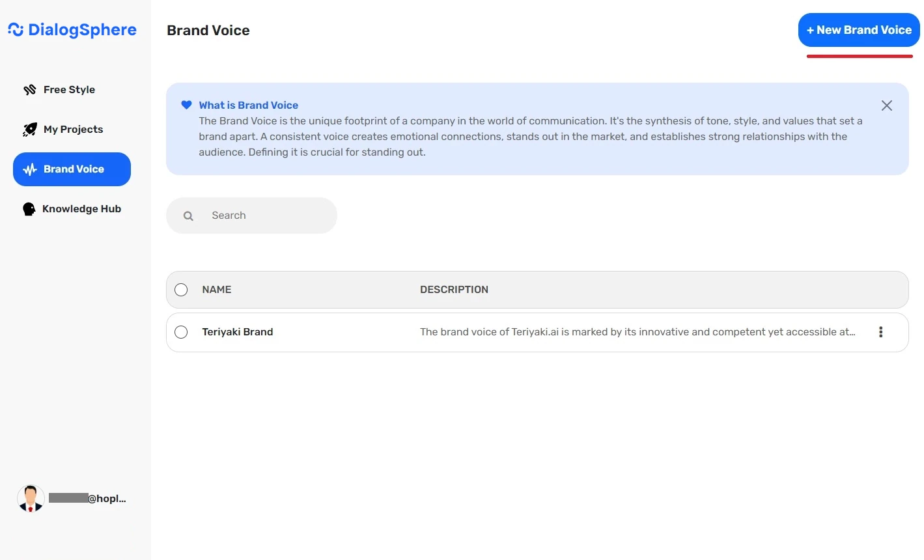Image resolution: width=924 pixels, height=560 pixels.
Task: Select all rows via header checkbox
Action: [181, 290]
